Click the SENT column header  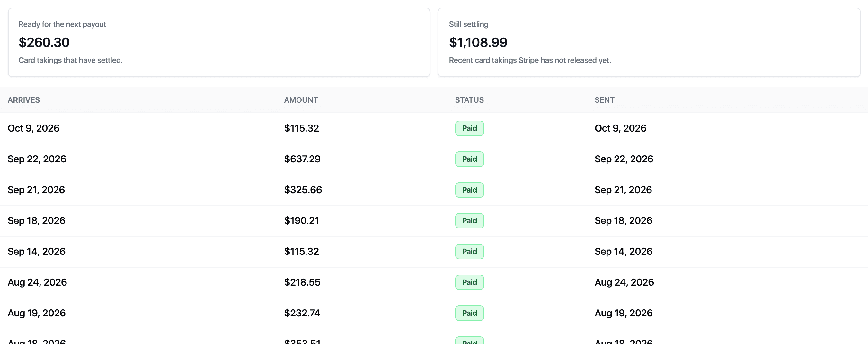(604, 100)
